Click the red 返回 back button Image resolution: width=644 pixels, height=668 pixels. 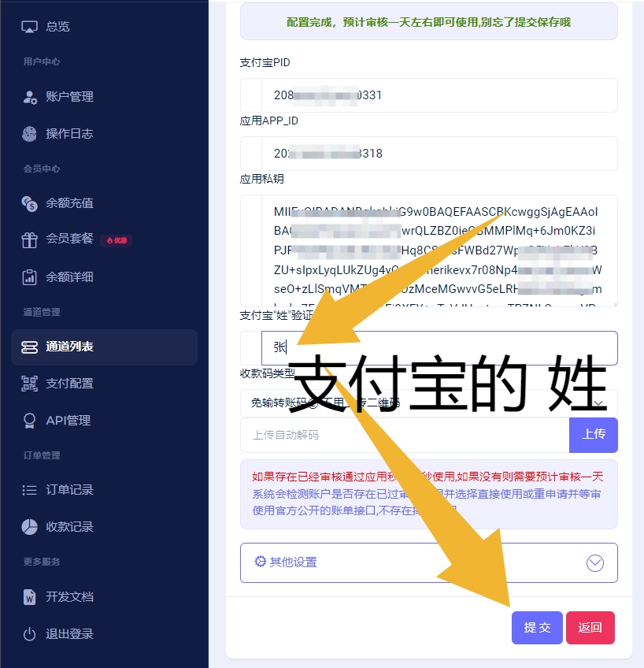click(590, 628)
